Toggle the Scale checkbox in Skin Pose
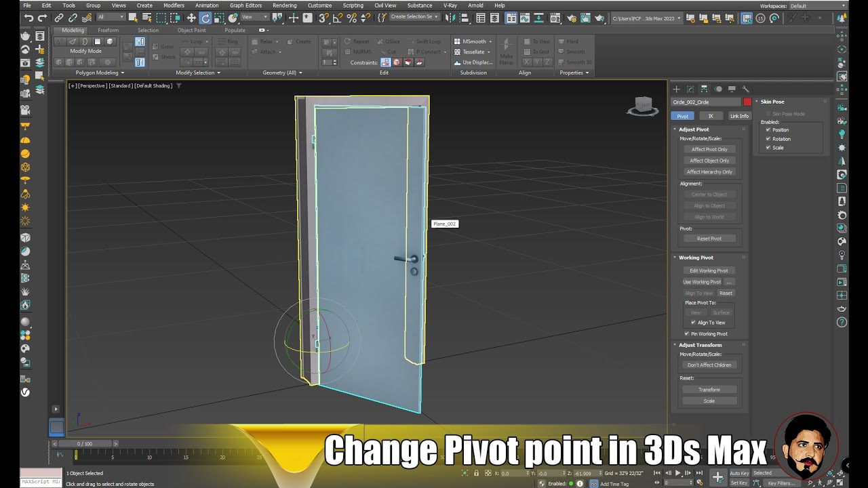 pos(768,147)
